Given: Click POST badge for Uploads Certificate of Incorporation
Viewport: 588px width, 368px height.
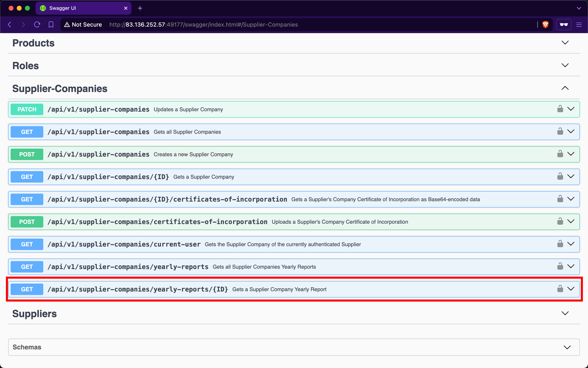Looking at the screenshot, I should tap(27, 222).
